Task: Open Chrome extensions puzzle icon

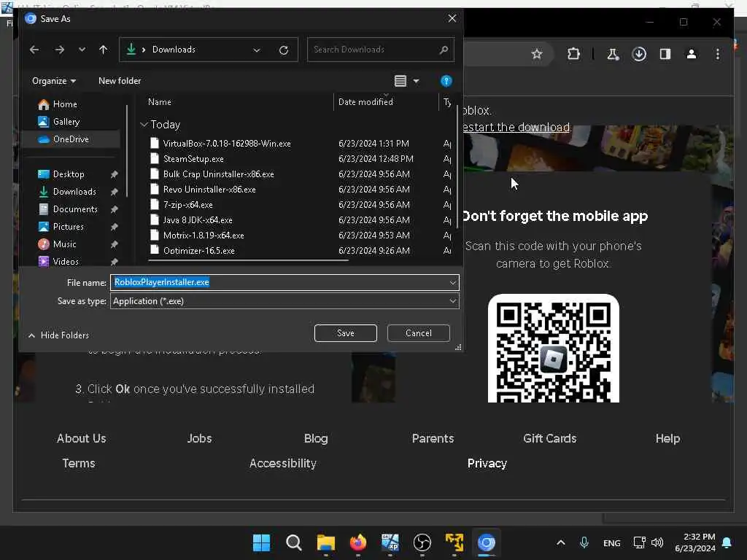Action: pyautogui.click(x=573, y=54)
